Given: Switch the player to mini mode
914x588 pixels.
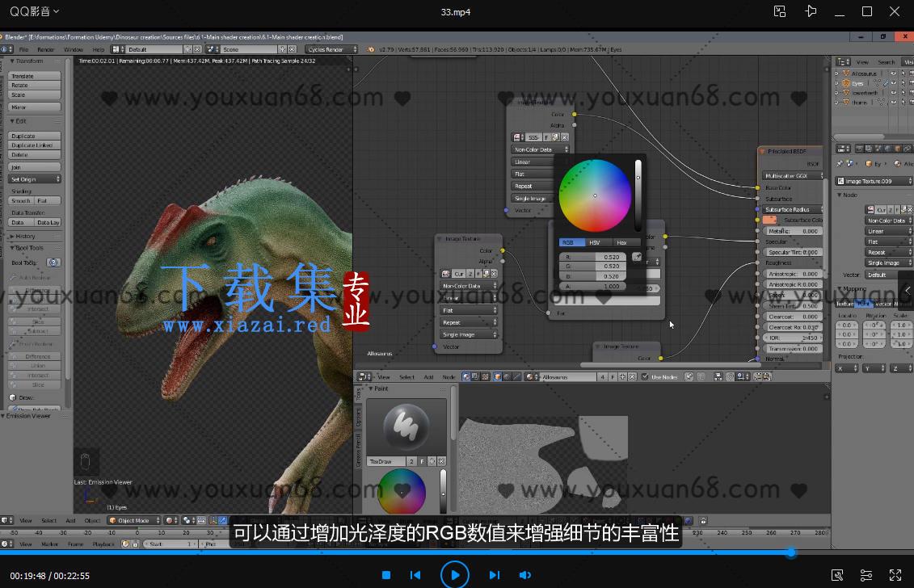Looking at the screenshot, I should click(x=780, y=11).
